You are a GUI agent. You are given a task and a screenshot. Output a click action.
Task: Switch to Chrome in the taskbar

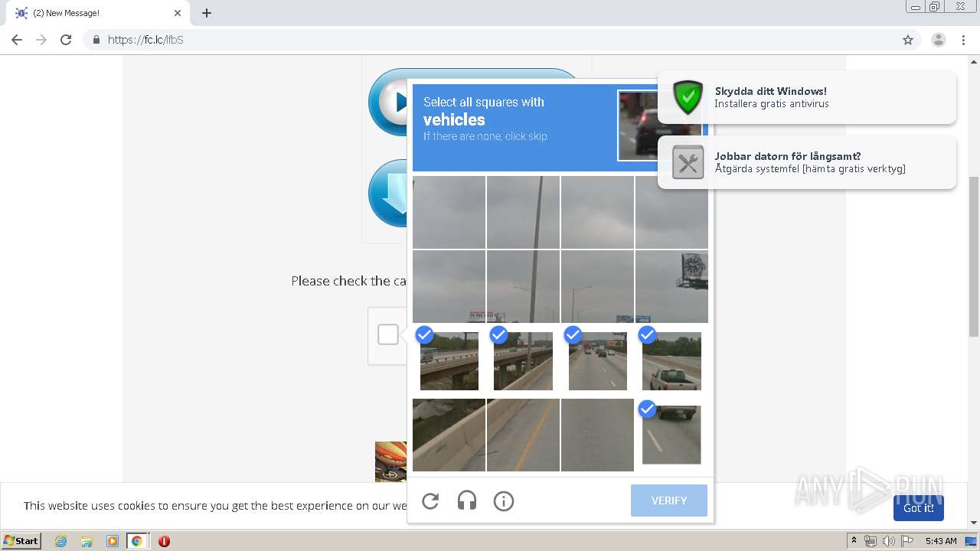tap(137, 541)
